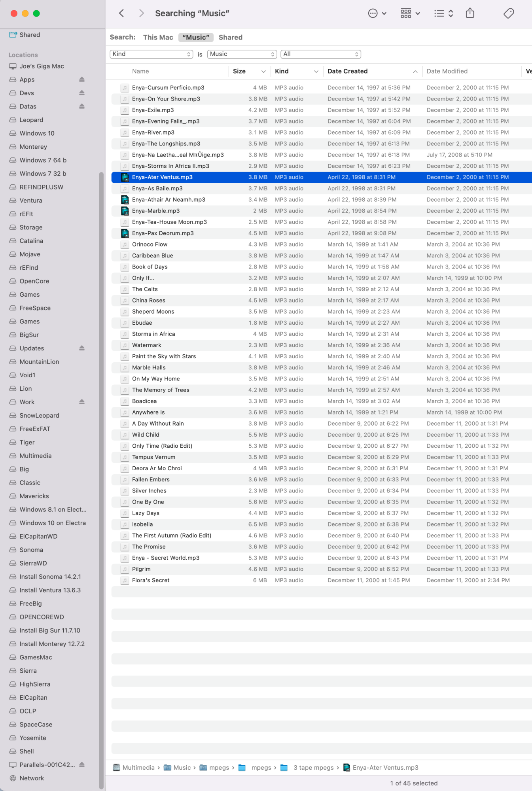This screenshot has height=791, width=532.
Task: Click the Edit Tags icon
Action: coord(509,13)
